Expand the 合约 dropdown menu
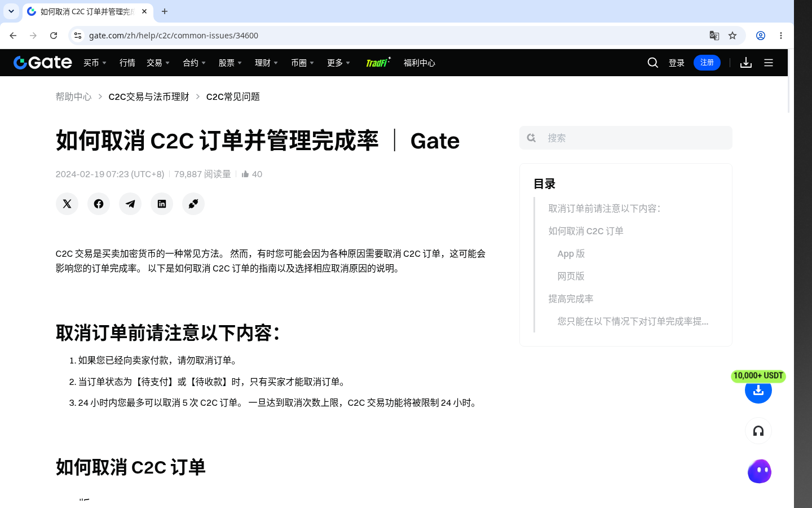Viewport: 812px width, 508px height. coord(194,63)
